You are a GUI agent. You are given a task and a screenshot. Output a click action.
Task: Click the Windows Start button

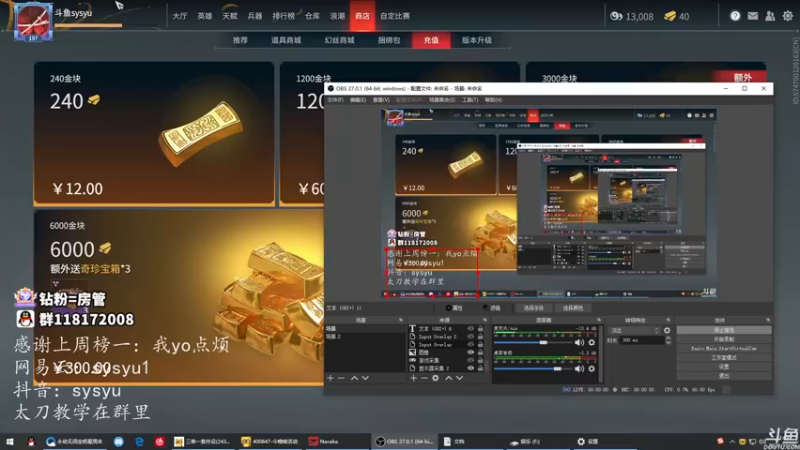tap(10, 441)
